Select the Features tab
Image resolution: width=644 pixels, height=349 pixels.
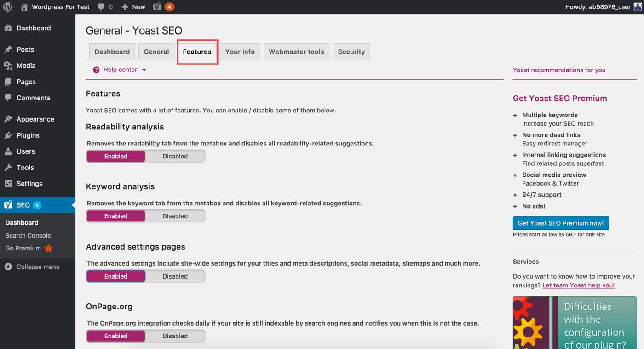pos(197,52)
